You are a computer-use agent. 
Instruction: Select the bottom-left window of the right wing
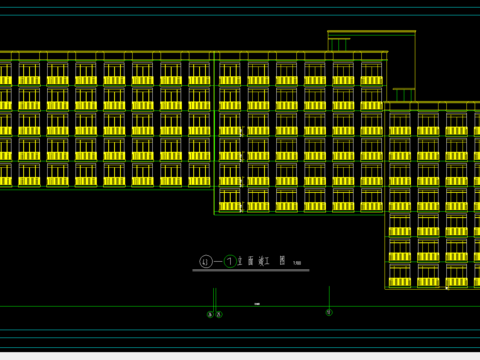(400, 275)
